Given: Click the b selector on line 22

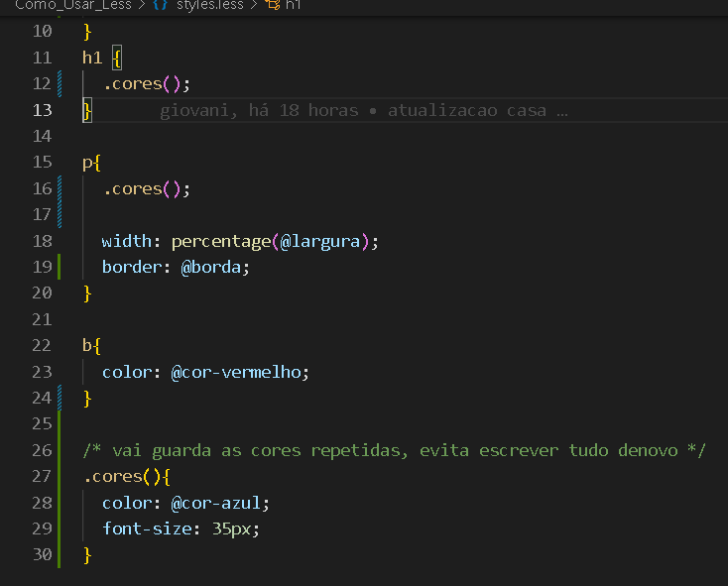Looking at the screenshot, I should pos(87,345).
